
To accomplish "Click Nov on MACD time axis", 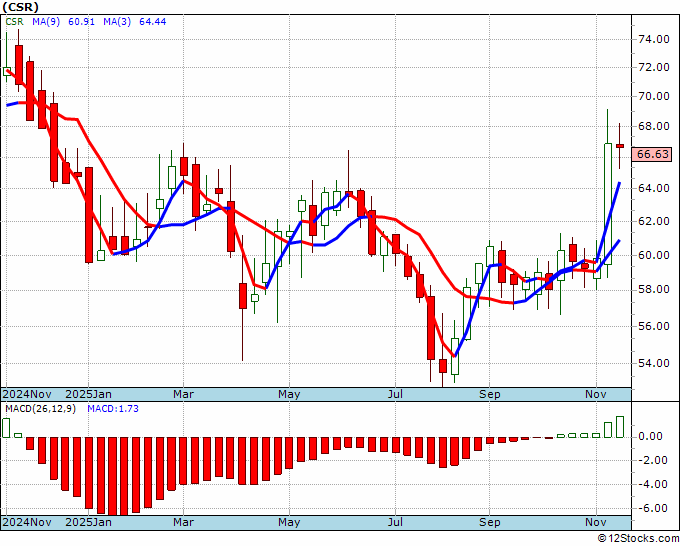I will click(596, 522).
